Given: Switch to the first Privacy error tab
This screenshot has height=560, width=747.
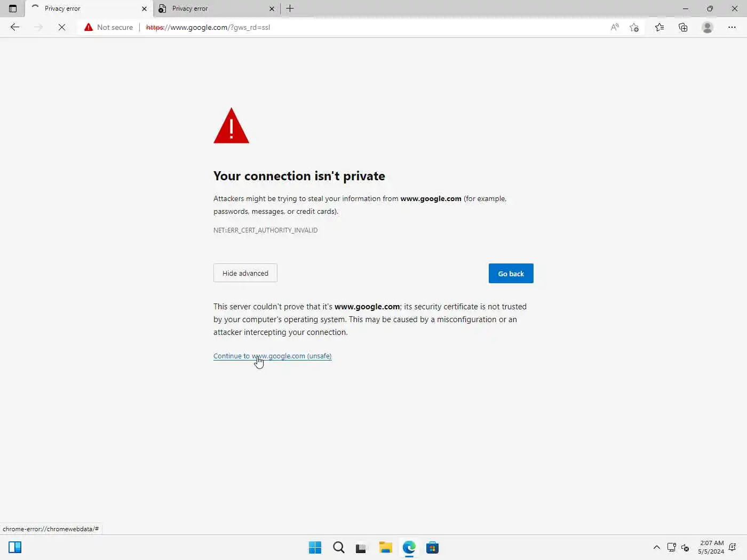Looking at the screenshot, I should click(89, 9).
